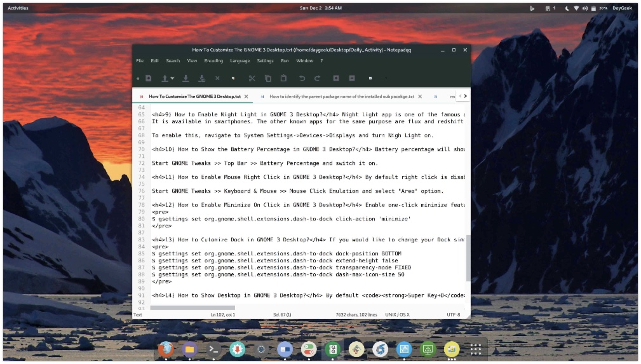Click the Activities button in top bar
641x364 pixels.
18,8
